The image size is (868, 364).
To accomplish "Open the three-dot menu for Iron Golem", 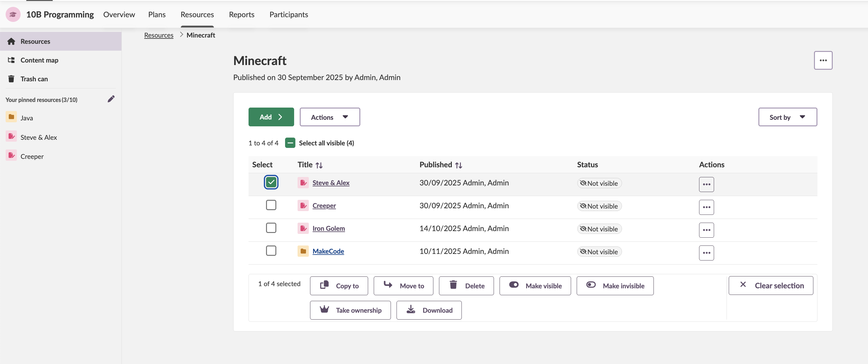I will point(706,230).
